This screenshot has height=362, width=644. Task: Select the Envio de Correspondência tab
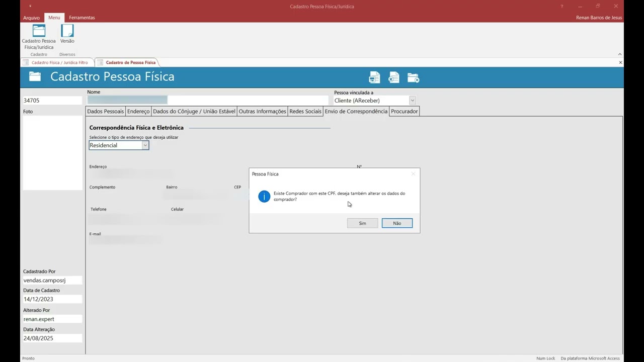pyautogui.click(x=356, y=111)
